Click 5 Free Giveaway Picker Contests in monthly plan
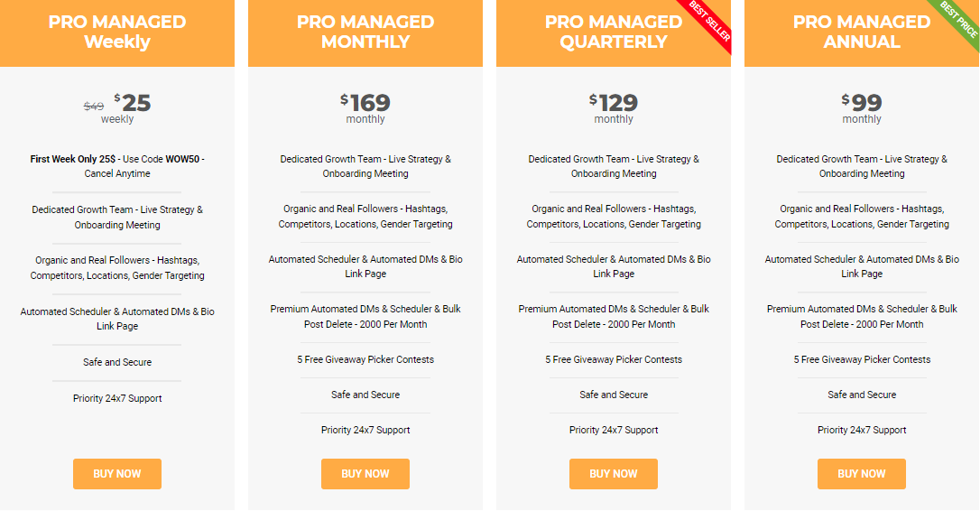This screenshot has width=980, height=511. [x=365, y=359]
